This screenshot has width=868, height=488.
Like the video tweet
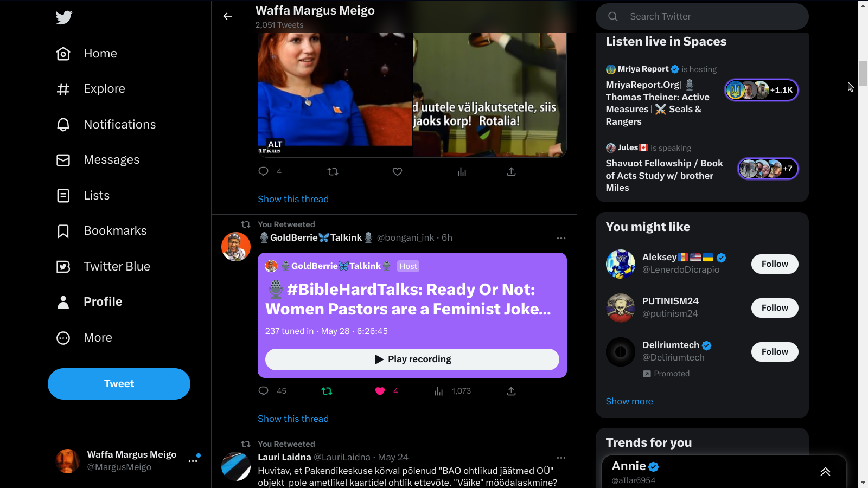click(398, 171)
